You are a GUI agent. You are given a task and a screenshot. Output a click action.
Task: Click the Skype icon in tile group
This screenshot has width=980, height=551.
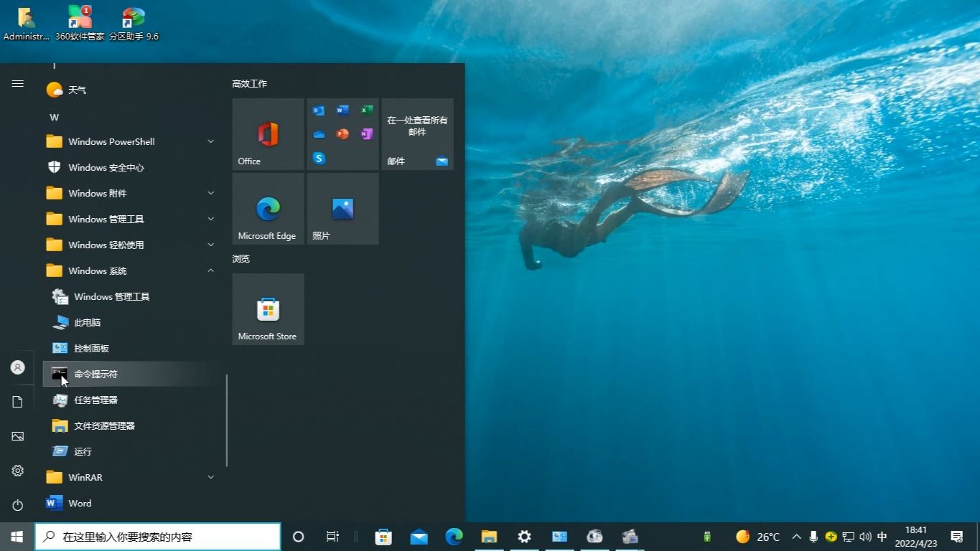319,158
